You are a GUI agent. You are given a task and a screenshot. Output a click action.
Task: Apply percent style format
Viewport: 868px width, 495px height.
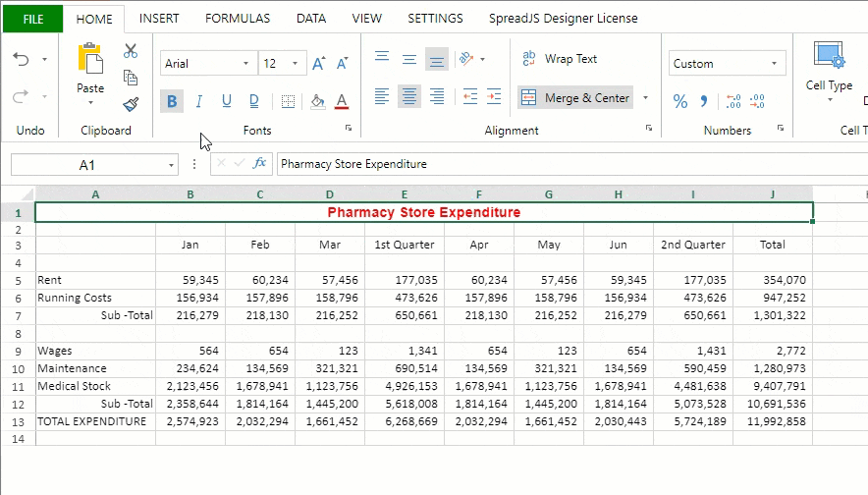click(x=680, y=101)
